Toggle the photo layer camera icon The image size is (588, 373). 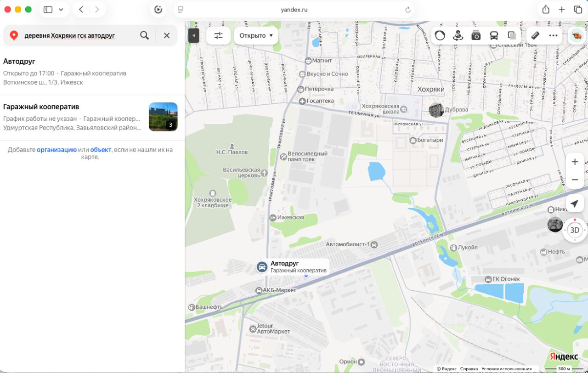pos(476,35)
